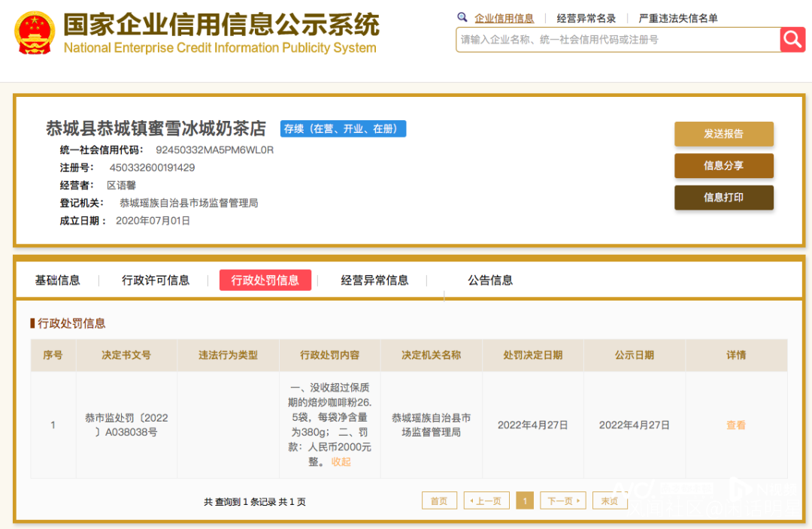Click record count text 共查询到1条记录
Image resolution: width=812 pixels, height=529 pixels.
240,501
